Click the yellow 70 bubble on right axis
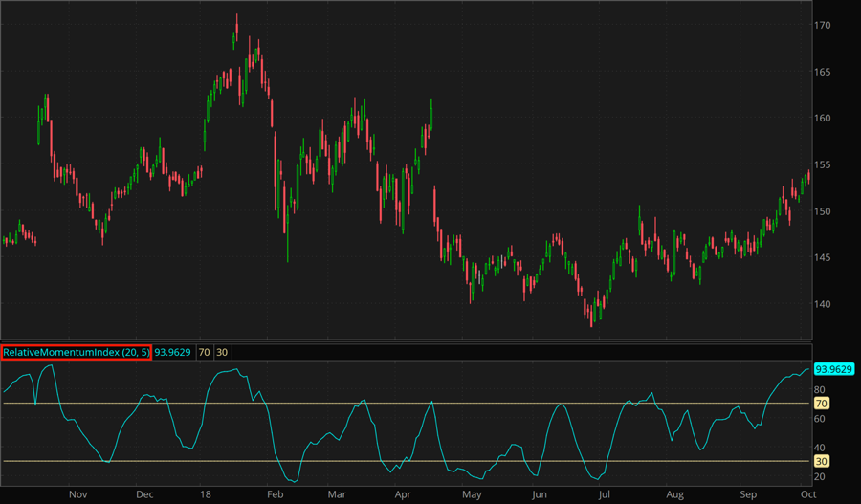This screenshot has height=504, width=861. pos(822,404)
